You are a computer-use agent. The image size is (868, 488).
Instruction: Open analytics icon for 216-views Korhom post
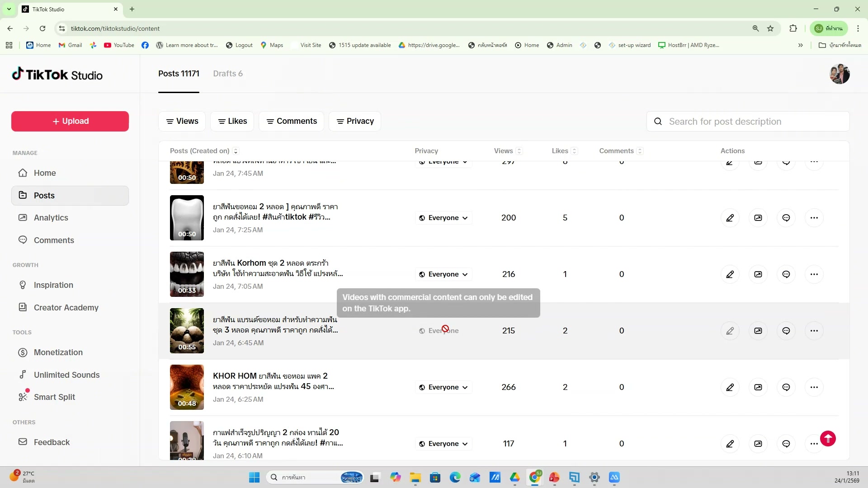pyautogui.click(x=758, y=274)
